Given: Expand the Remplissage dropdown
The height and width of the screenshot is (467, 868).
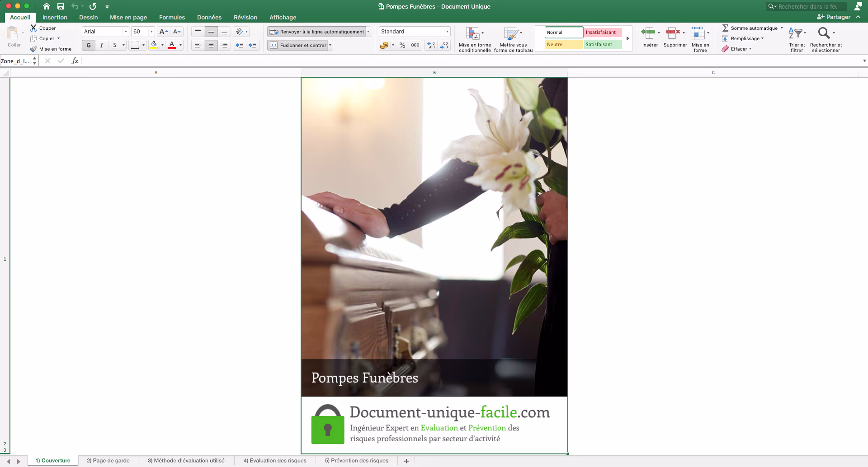Looking at the screenshot, I should click(762, 38).
